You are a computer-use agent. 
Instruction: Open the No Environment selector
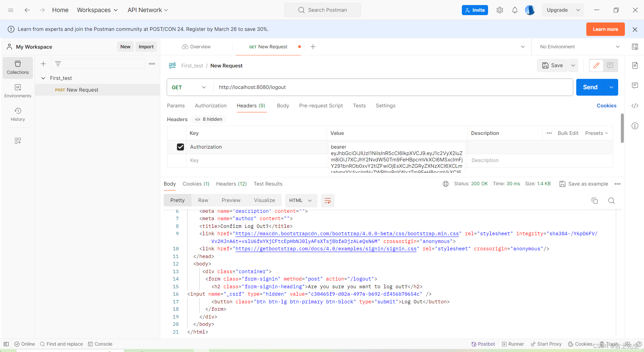[x=580, y=47]
